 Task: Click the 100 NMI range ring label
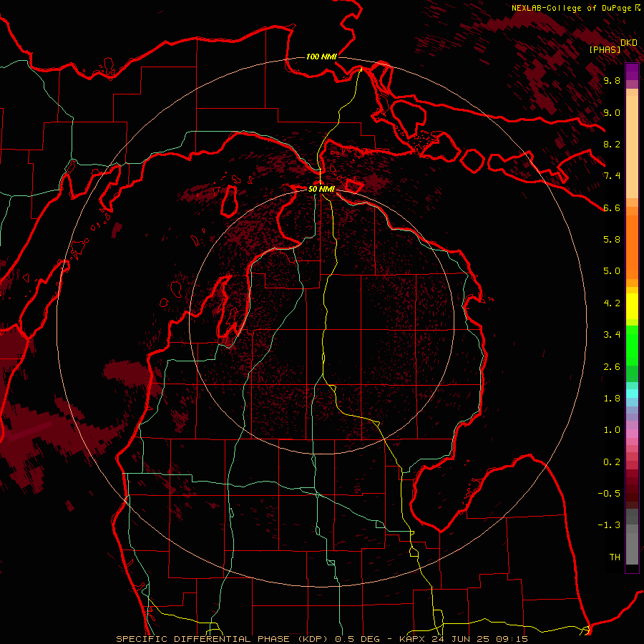coord(321,57)
